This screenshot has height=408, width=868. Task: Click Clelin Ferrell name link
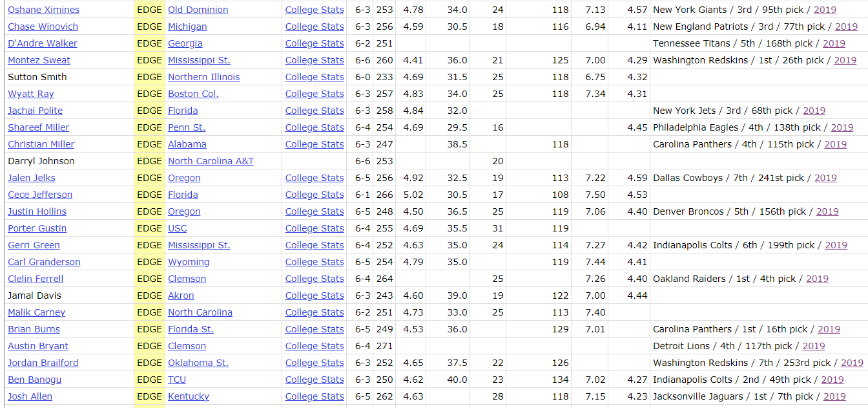[x=36, y=279]
